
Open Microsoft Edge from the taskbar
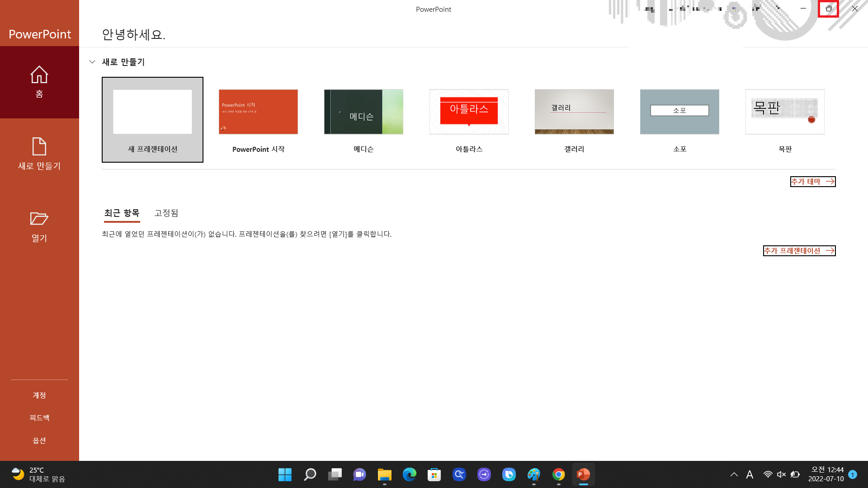pyautogui.click(x=410, y=474)
